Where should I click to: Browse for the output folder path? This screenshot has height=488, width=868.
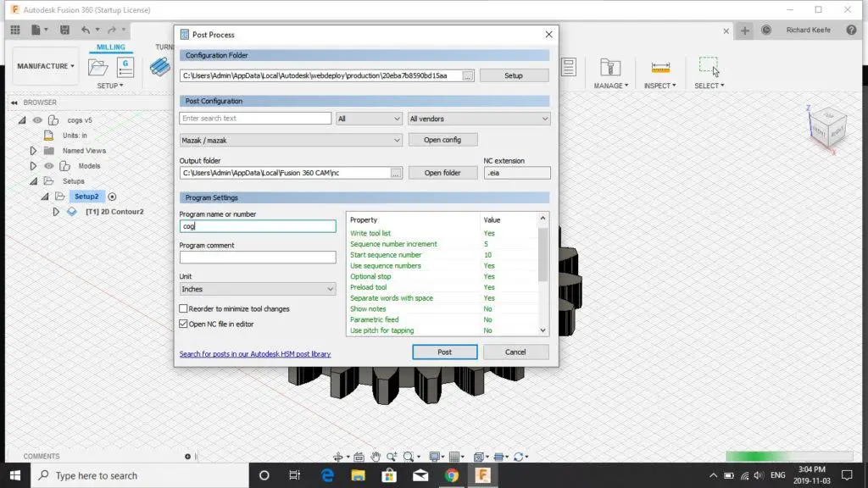click(x=396, y=173)
